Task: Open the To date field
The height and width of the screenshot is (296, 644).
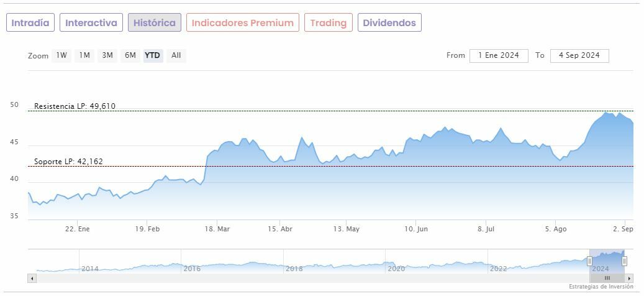Action: 579,55
